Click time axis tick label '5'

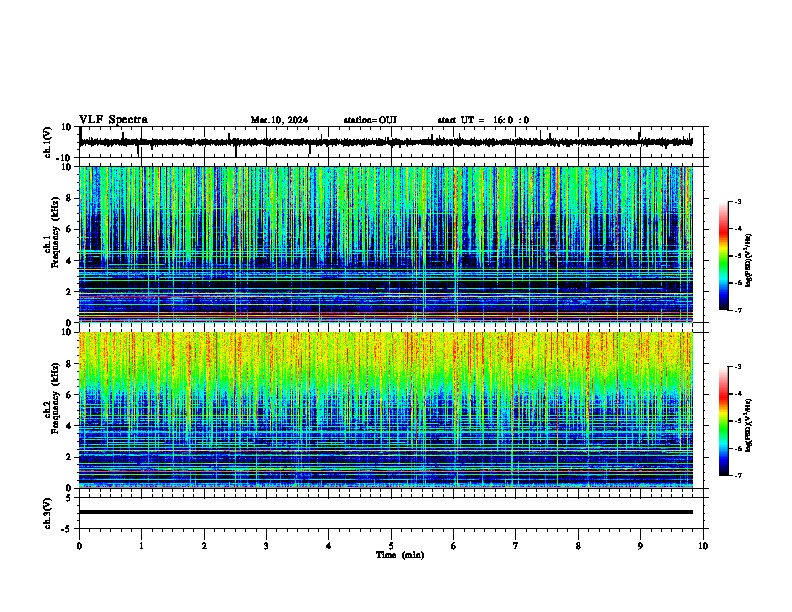(391, 546)
